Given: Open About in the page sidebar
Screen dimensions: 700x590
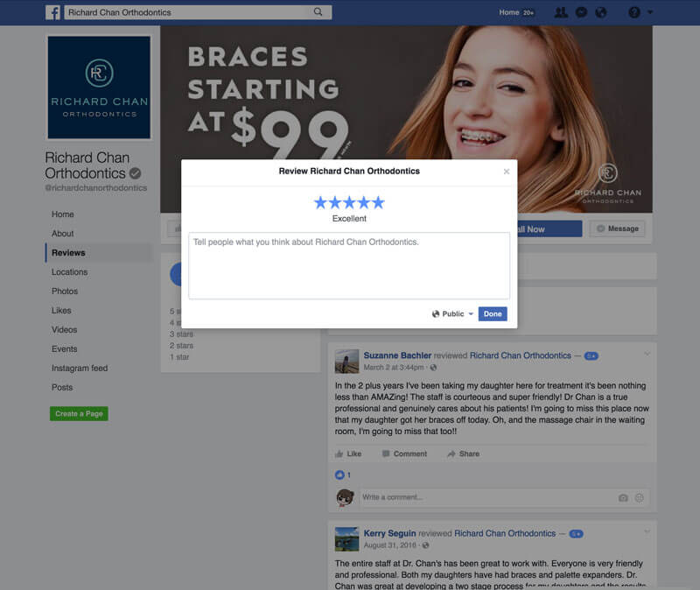Looking at the screenshot, I should pyautogui.click(x=62, y=234).
